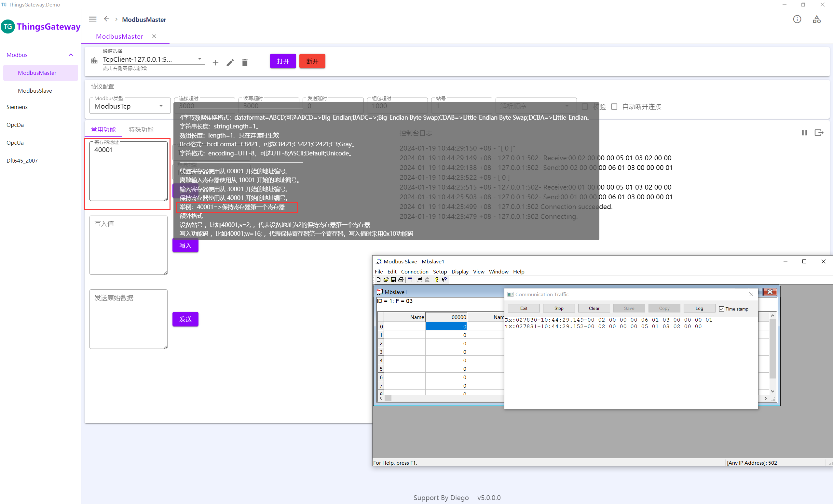Click the export log icon
833x504 pixels.
coord(818,132)
